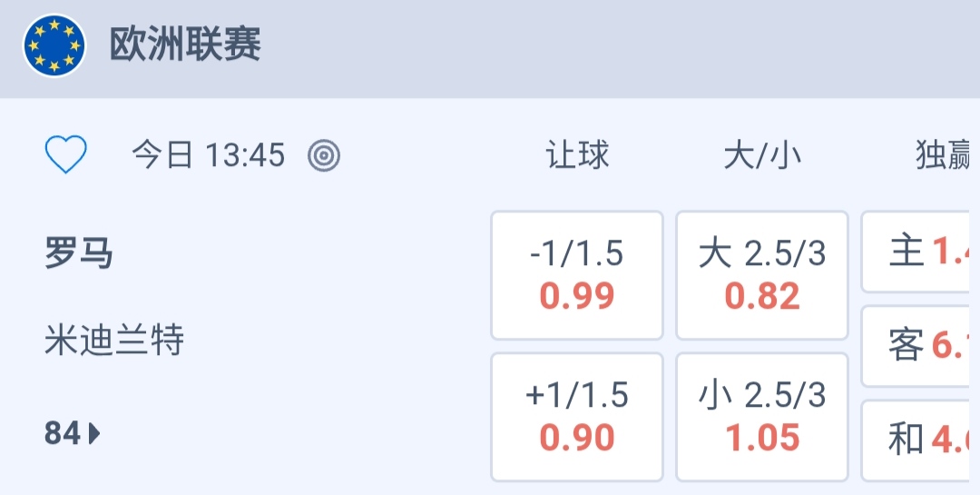Tap the target icon beside 13:45
This screenshot has height=495, width=980.
click(x=324, y=156)
